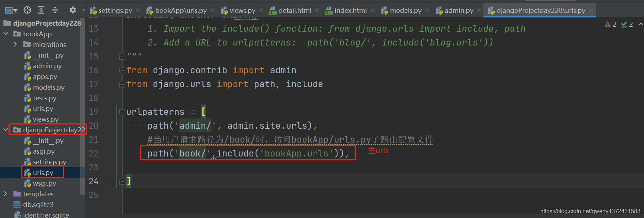Select the djangoProjectday228\urls.py tab
Viewport: 644px width, 218px height.
tap(541, 11)
